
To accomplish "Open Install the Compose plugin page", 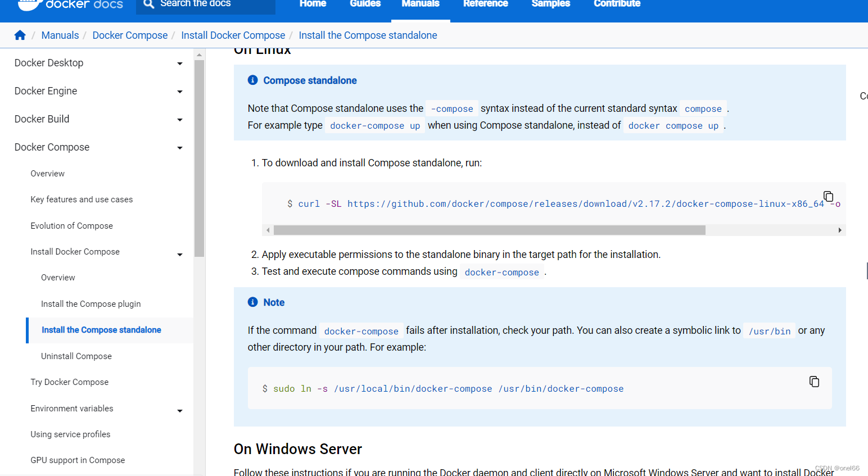I will [x=91, y=304].
